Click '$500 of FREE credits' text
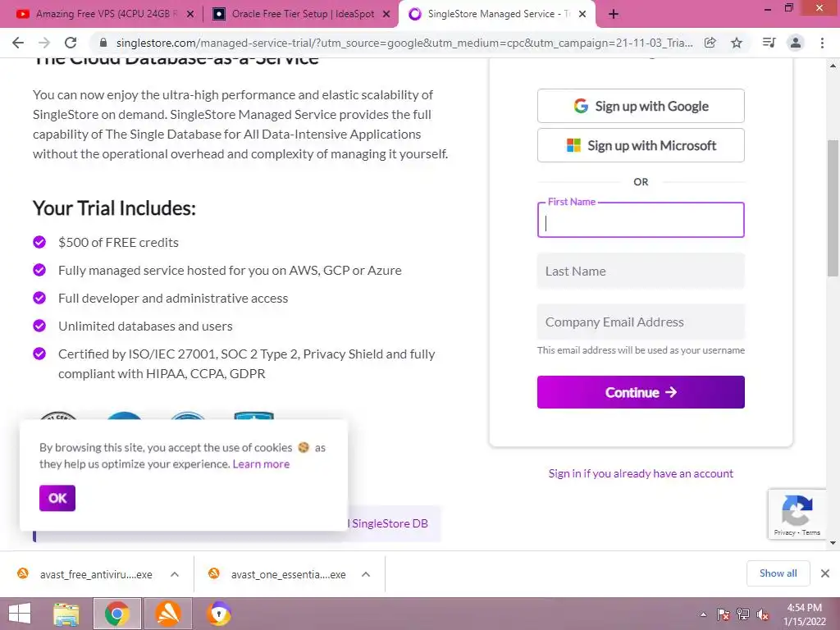Screen dimensions: 840x630 [x=118, y=243]
